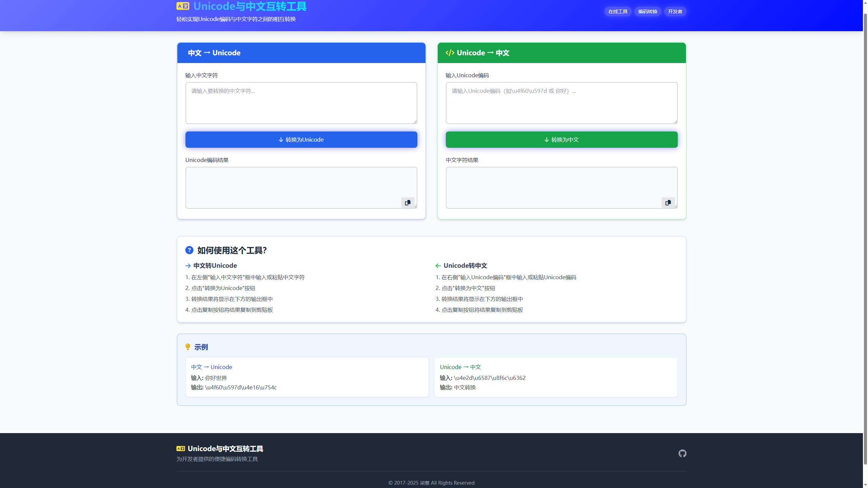868x488 pixels.
Task: Click the blue right arrow icon
Action: tap(188, 266)
